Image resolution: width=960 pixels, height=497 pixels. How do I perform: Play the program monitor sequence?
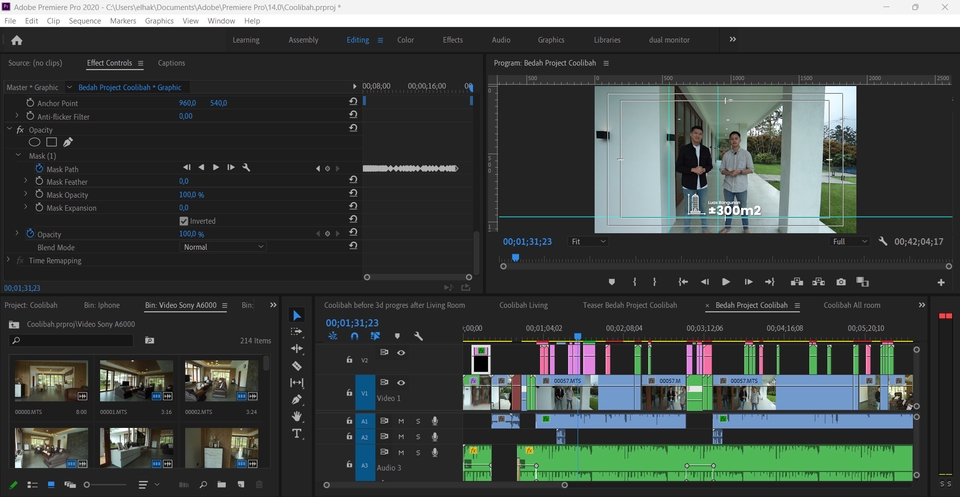tap(726, 282)
